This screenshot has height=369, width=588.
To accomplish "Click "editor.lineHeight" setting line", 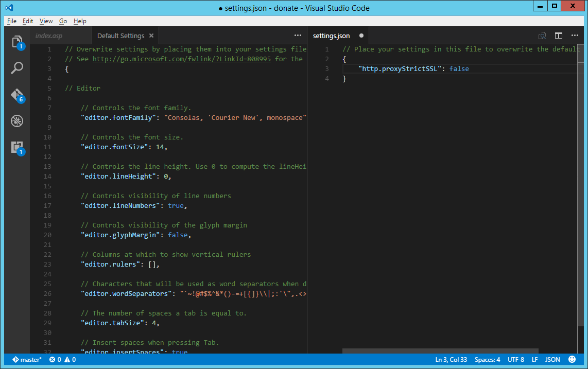I will [x=126, y=176].
